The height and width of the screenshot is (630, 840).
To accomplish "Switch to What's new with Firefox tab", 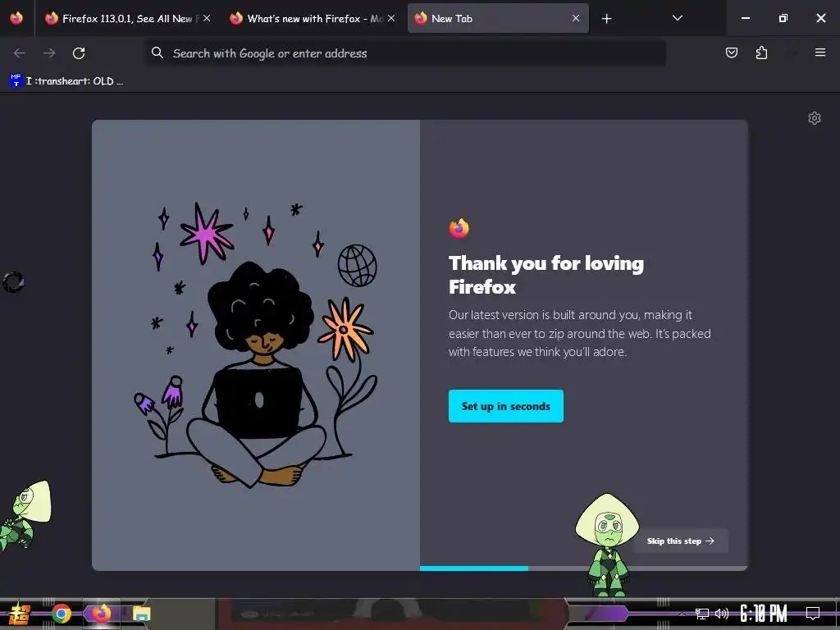I will (314, 18).
